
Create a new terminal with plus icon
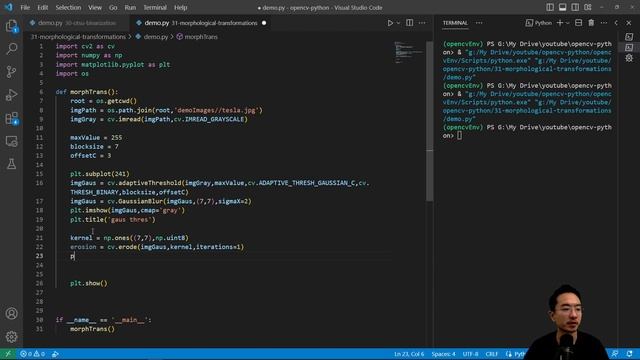tap(560, 23)
